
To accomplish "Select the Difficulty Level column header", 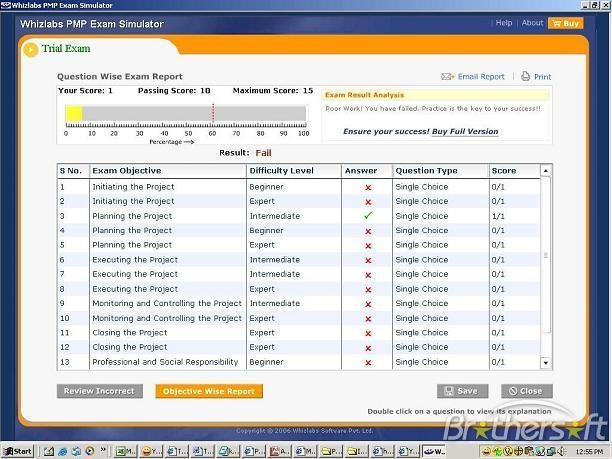I will coord(294,171).
